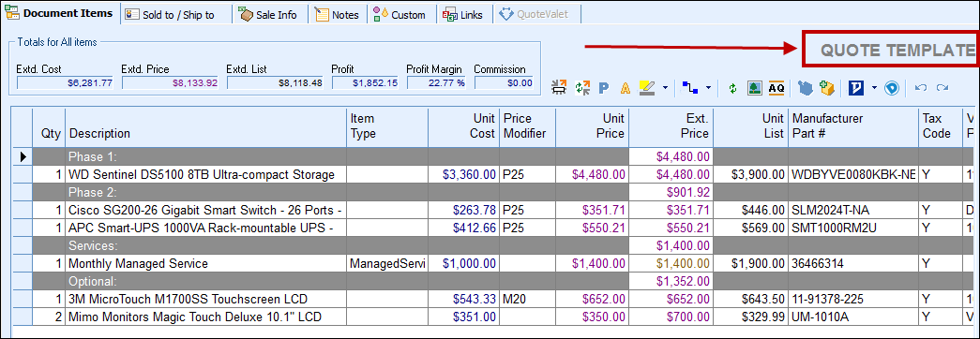Click the undo arrow icon
Viewport: 980px width, 339px height.
coord(921,88)
